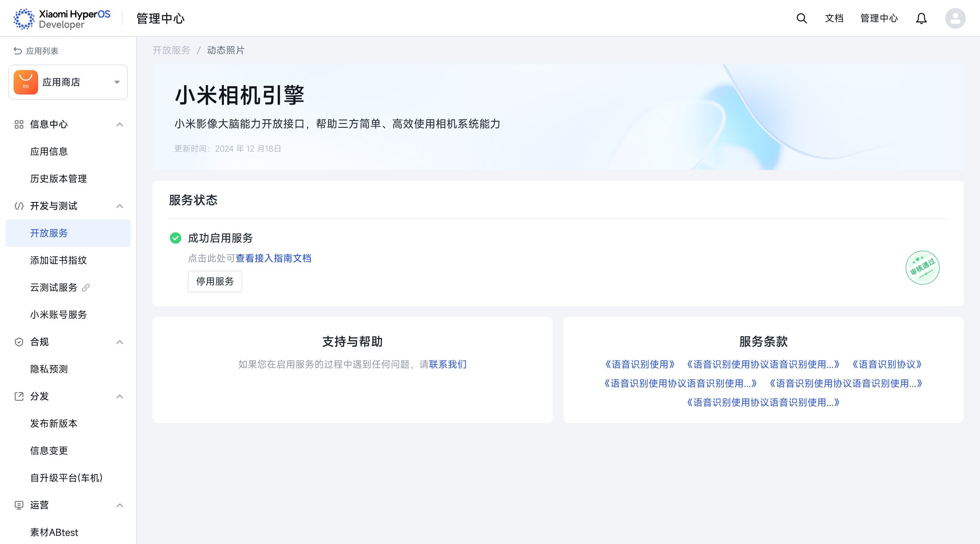Click the 支持与帮助 heading
Screen dimensions: 980x544
coord(352,341)
